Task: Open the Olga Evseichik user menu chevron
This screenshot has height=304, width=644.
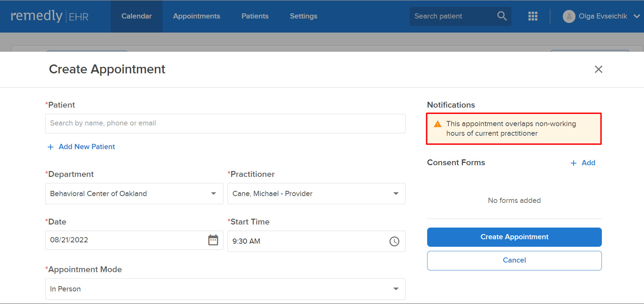Action: click(x=636, y=16)
